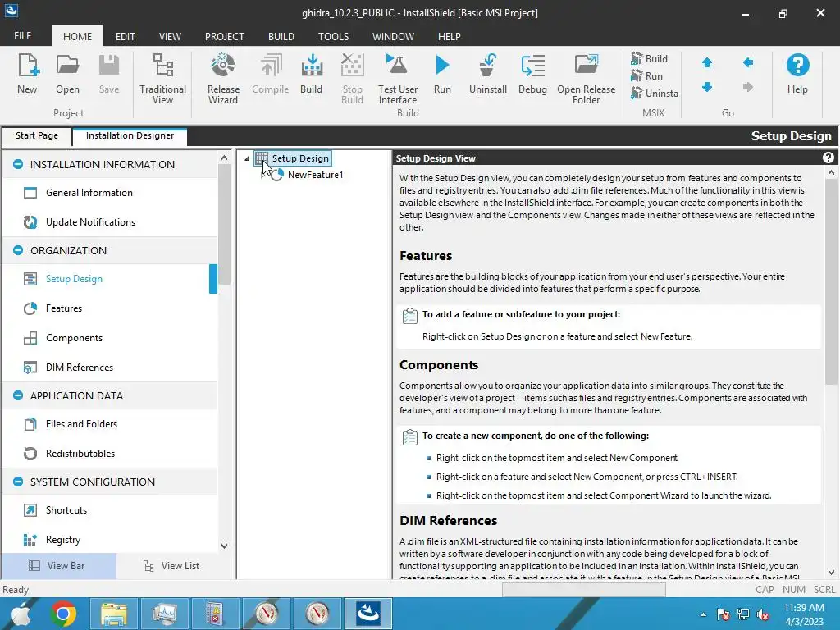Collapse the APPLICATION DATA section
This screenshot has width=840, height=630.
point(18,395)
